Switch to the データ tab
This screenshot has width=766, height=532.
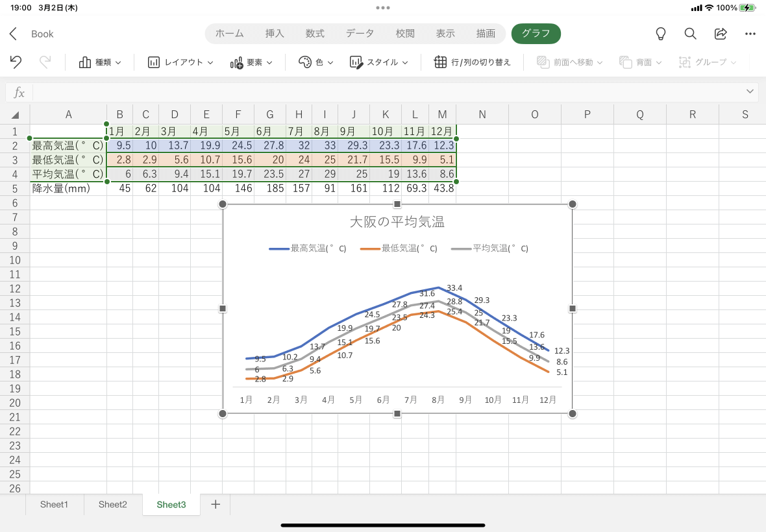[360, 34]
